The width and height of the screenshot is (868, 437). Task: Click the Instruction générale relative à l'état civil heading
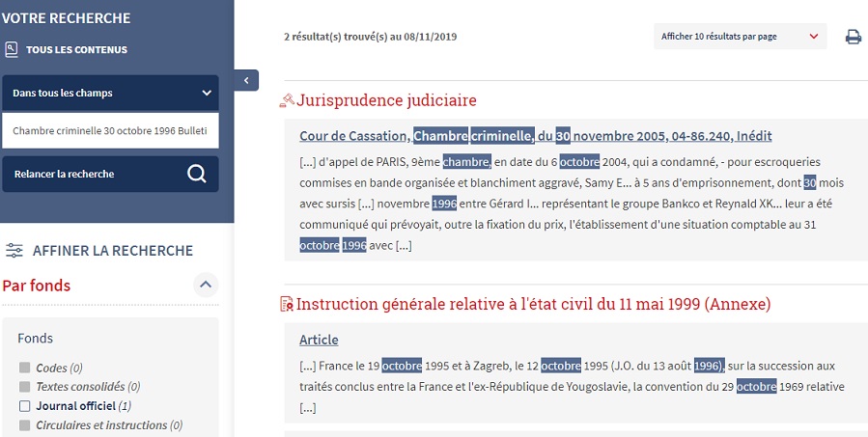(534, 304)
